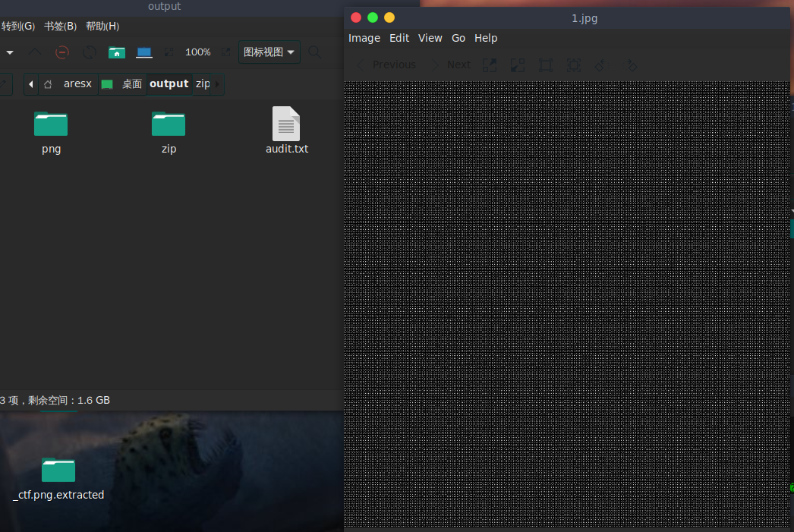Click zoom out icon in image viewer
Viewport: 794px width, 532px height.
coord(518,65)
